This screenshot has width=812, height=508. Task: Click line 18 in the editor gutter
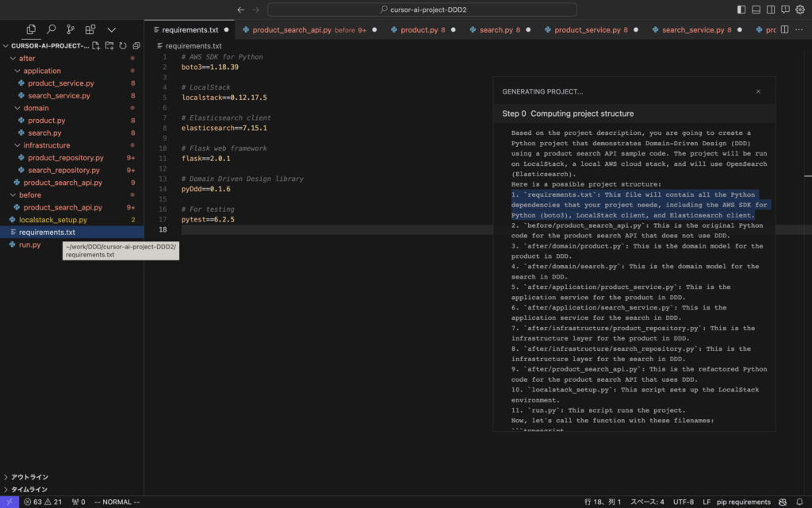[163, 229]
